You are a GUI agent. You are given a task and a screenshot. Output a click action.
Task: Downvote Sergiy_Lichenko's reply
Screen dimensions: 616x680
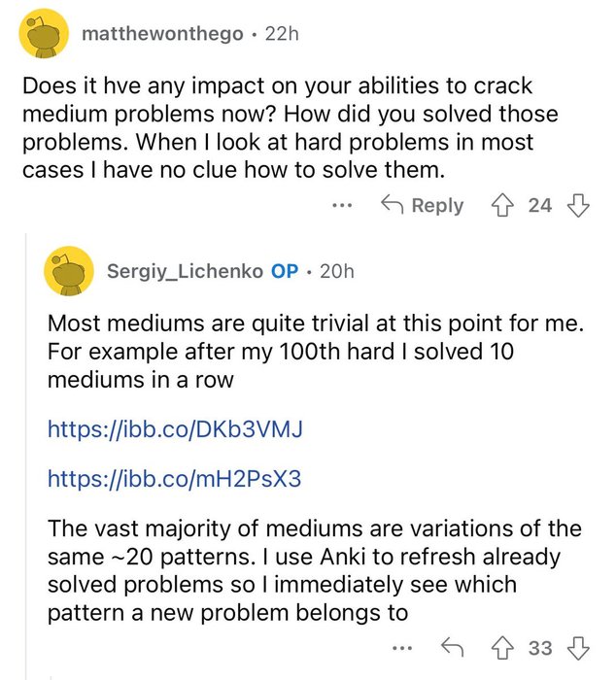579,648
